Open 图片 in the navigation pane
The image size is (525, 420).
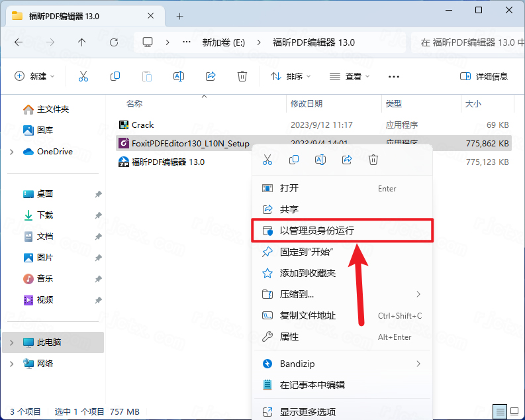point(38,258)
